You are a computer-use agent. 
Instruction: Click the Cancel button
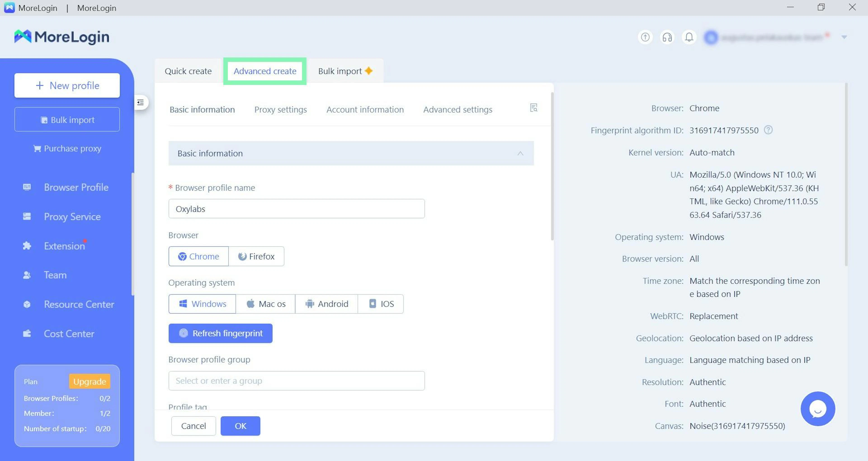pyautogui.click(x=193, y=426)
